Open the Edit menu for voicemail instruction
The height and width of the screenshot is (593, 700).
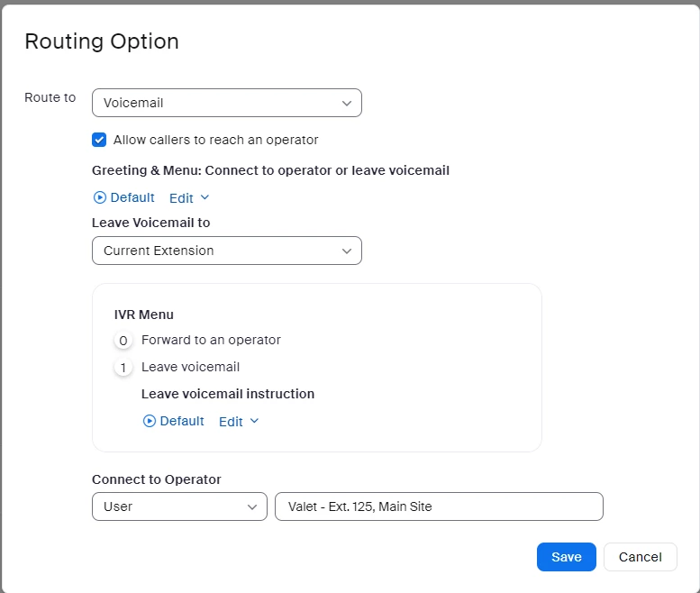(x=232, y=421)
